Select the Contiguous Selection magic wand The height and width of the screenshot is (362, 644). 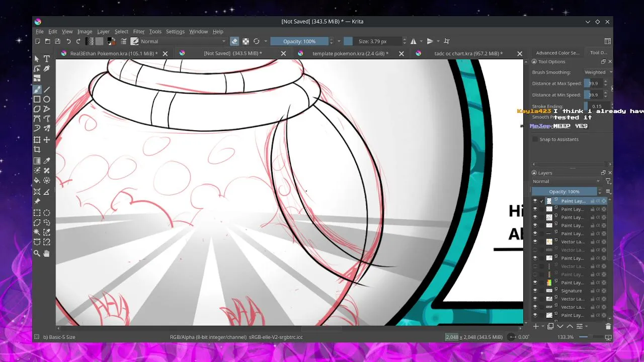point(37,232)
